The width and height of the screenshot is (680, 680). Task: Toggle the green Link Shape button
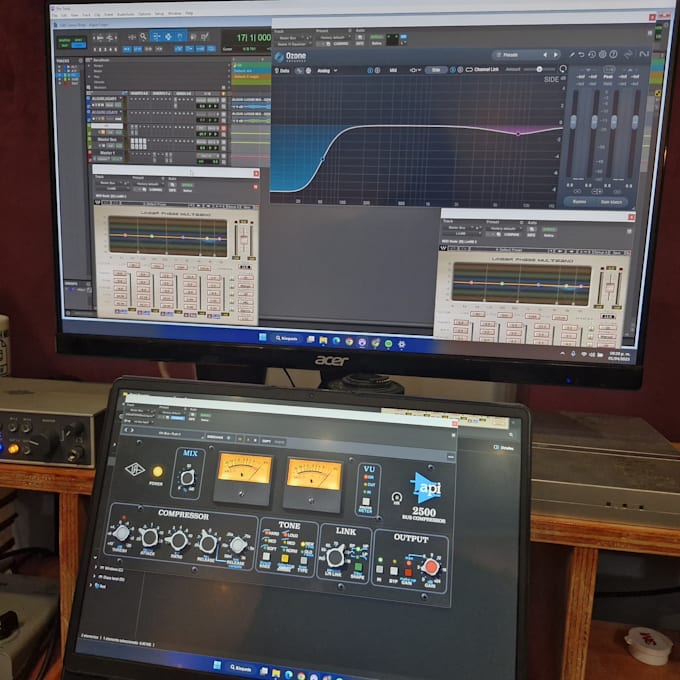pyautogui.click(x=358, y=567)
